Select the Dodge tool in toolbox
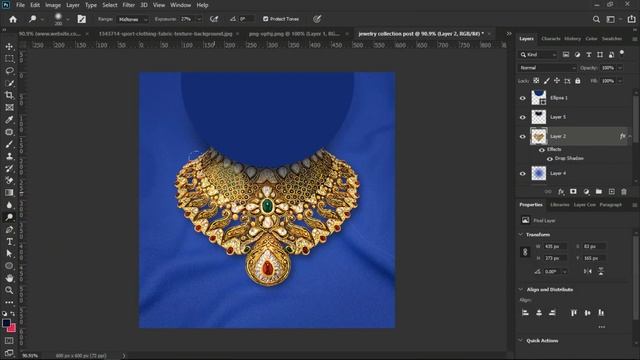640x360 pixels. [x=9, y=217]
